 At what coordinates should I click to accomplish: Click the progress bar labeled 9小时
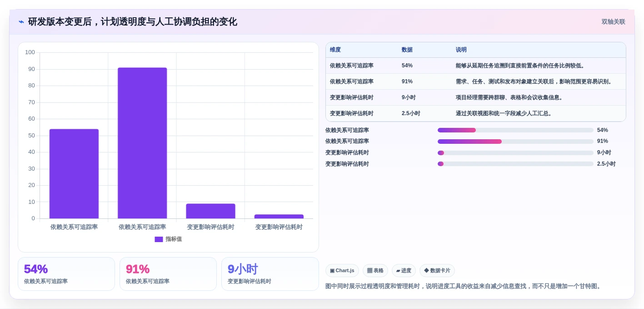pos(515,153)
